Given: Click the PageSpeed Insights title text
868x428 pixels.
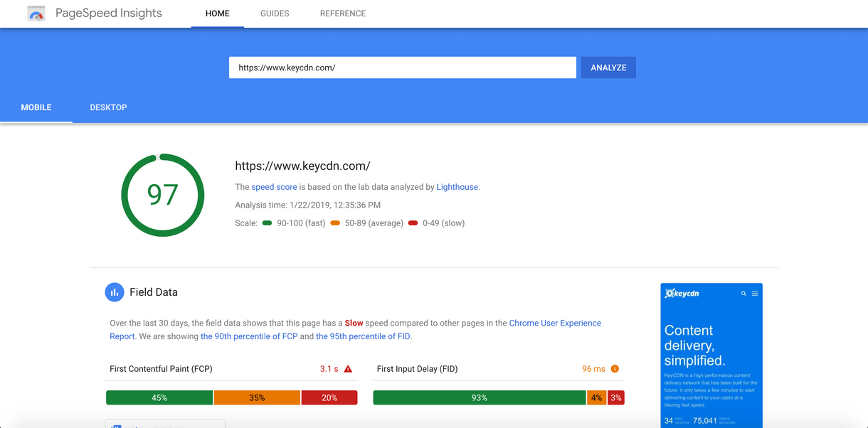Looking at the screenshot, I should 109,14.
